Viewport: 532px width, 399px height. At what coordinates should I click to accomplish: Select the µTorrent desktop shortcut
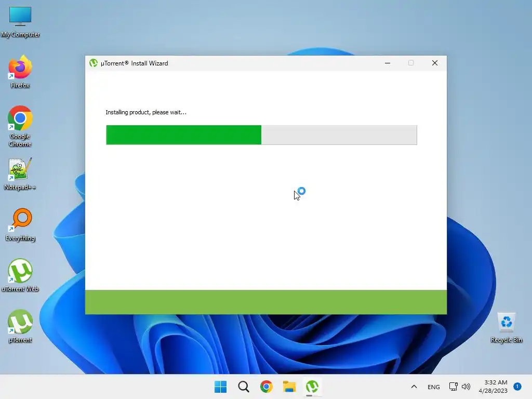click(x=20, y=326)
